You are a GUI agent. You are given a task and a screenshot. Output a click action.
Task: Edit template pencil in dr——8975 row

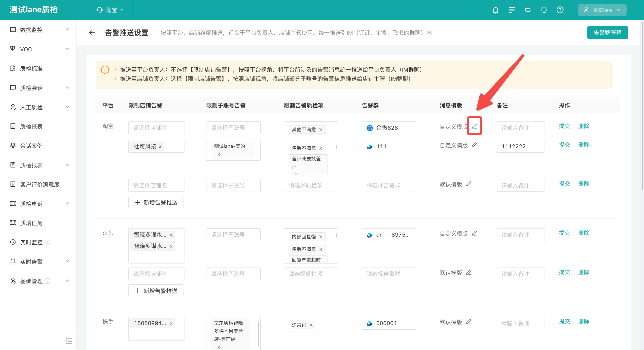coord(474,233)
